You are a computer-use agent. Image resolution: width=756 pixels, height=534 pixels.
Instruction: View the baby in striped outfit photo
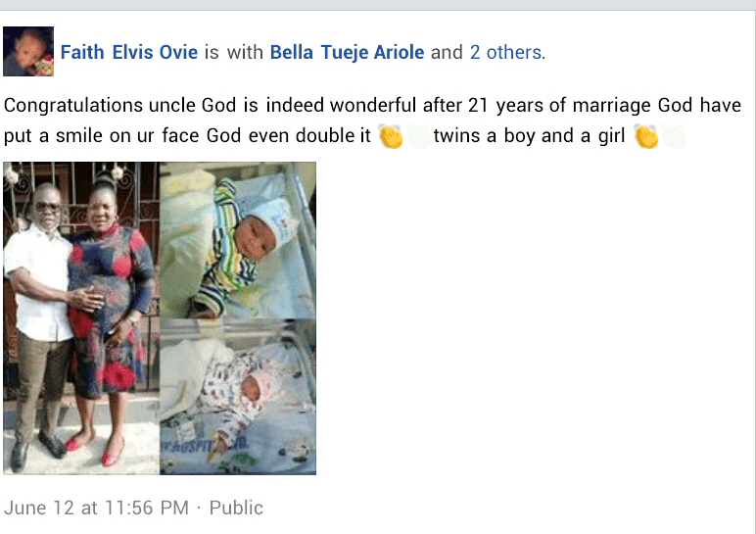pos(238,240)
